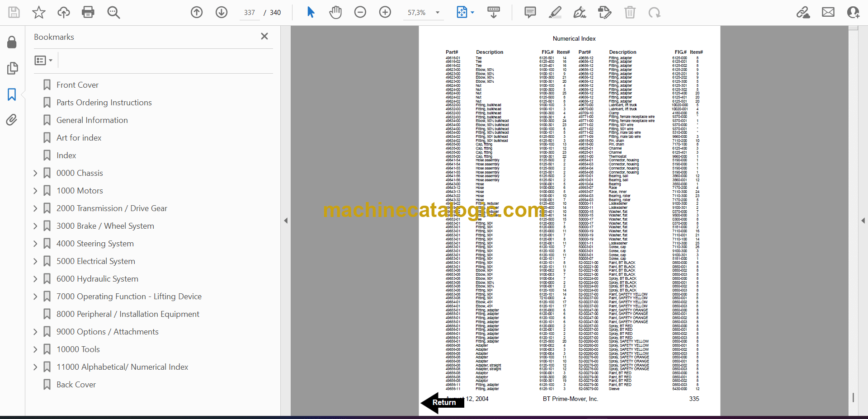Open 8000 Peripheral / Installation Equipment bookmark
This screenshot has height=419, width=868.
click(x=128, y=314)
